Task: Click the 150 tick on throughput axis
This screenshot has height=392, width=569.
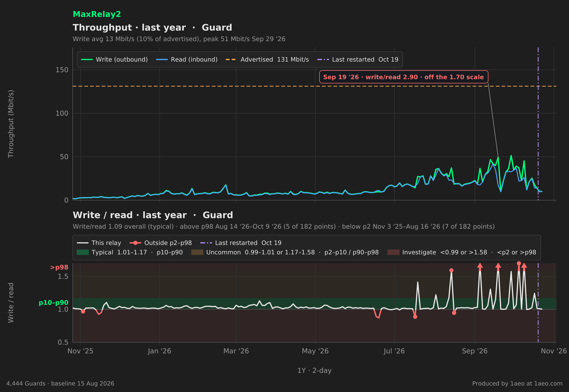Action: (x=62, y=70)
